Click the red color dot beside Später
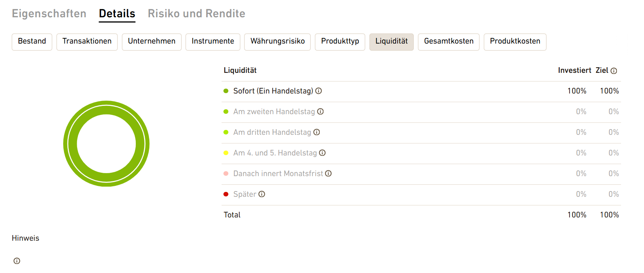Screen dimensions: 644x273 226,194
